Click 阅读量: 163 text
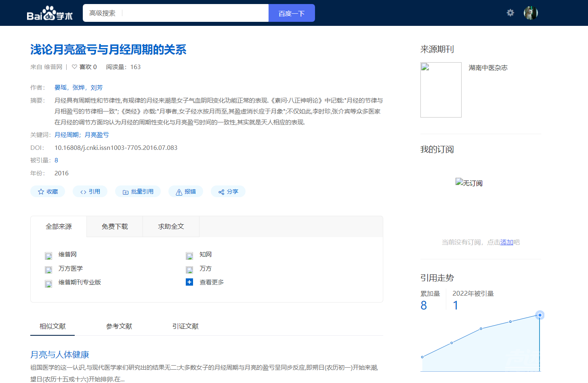 123,67
